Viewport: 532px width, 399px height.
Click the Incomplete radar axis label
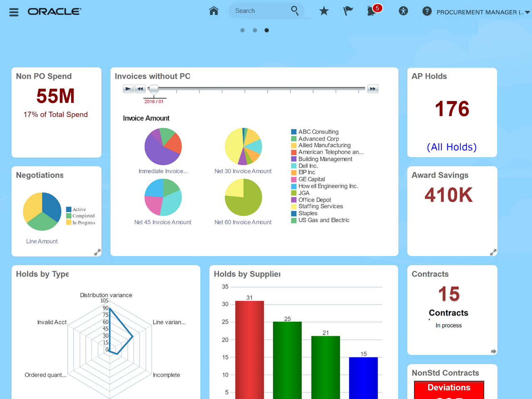166,375
